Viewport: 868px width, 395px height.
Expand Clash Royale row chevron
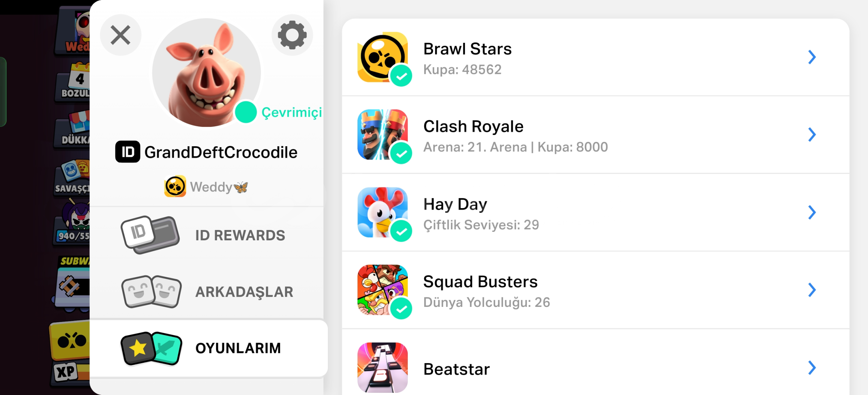[x=812, y=135]
